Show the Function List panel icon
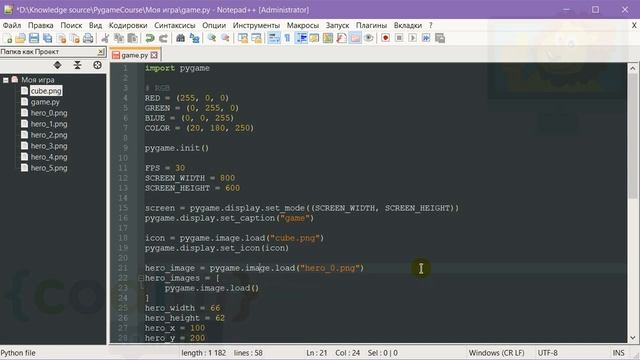The width and height of the screenshot is (640, 360). pos(342,38)
